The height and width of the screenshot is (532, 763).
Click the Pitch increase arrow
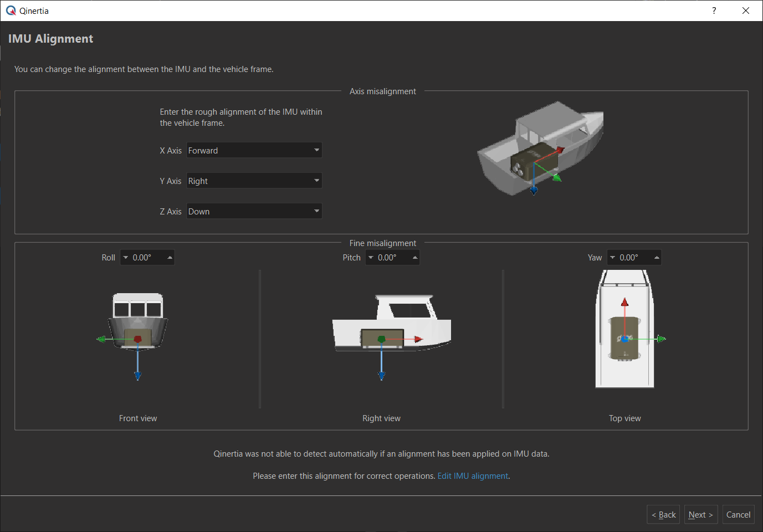click(x=415, y=257)
